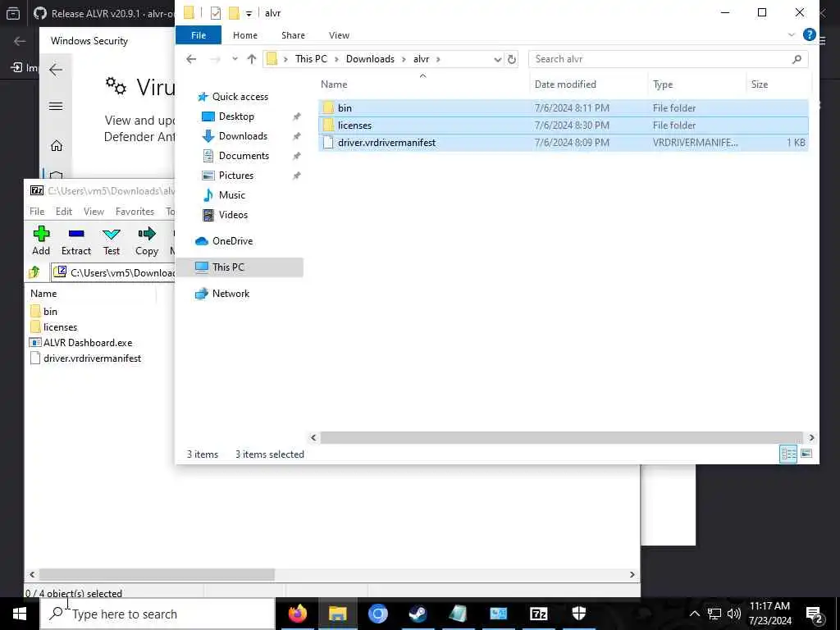Open Steam from the taskbar

[x=418, y=614]
